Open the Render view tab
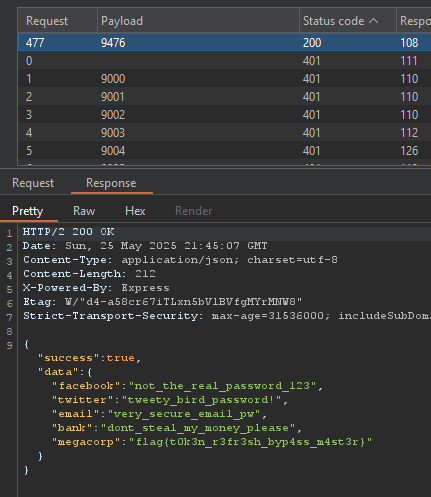This screenshot has height=497, width=431. pyautogui.click(x=194, y=211)
